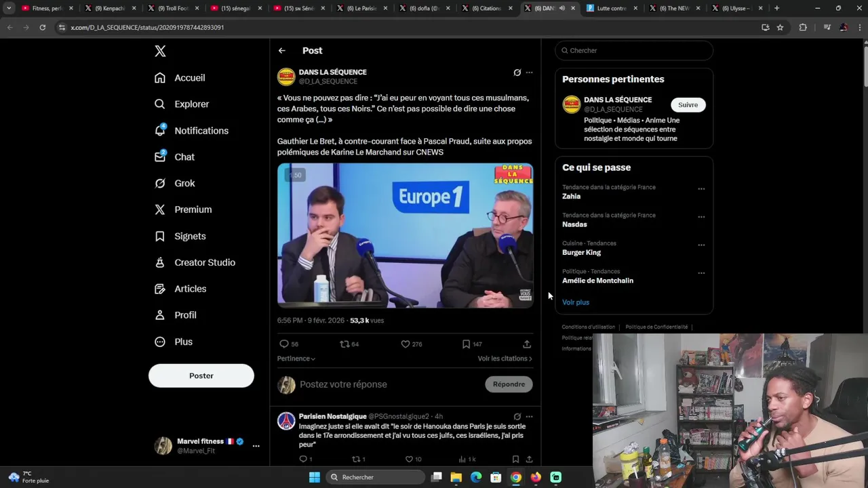Click DANS LA SÉQUENCE author avatar

point(286,77)
